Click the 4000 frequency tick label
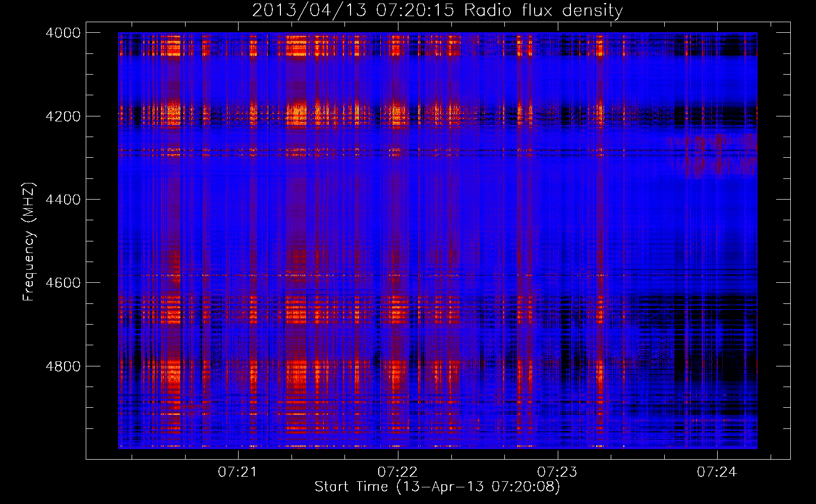This screenshot has height=504, width=816. coord(63,33)
